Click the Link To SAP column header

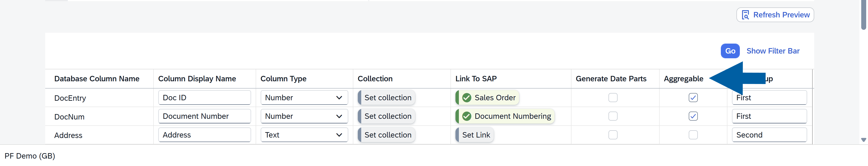pyautogui.click(x=476, y=79)
